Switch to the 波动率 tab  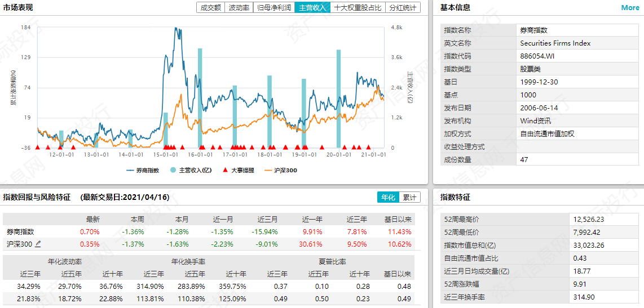point(239,8)
